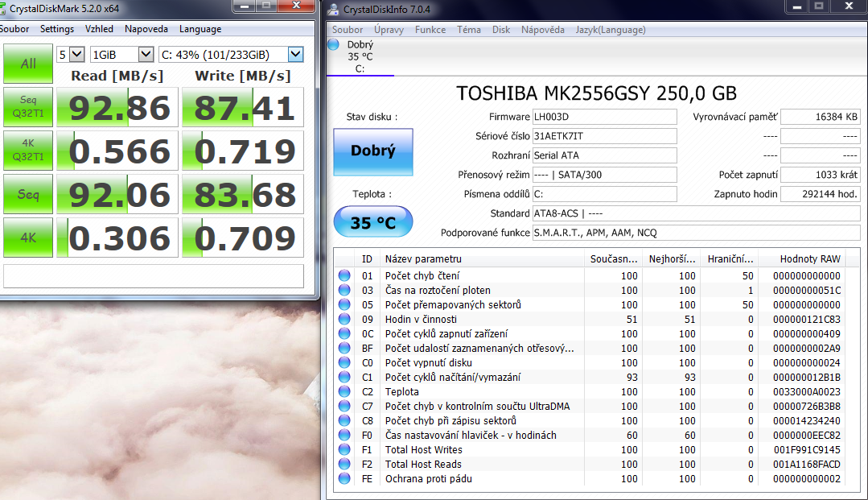
Task: Open Napoveda menu in CrystalDiskMark
Action: click(x=146, y=29)
